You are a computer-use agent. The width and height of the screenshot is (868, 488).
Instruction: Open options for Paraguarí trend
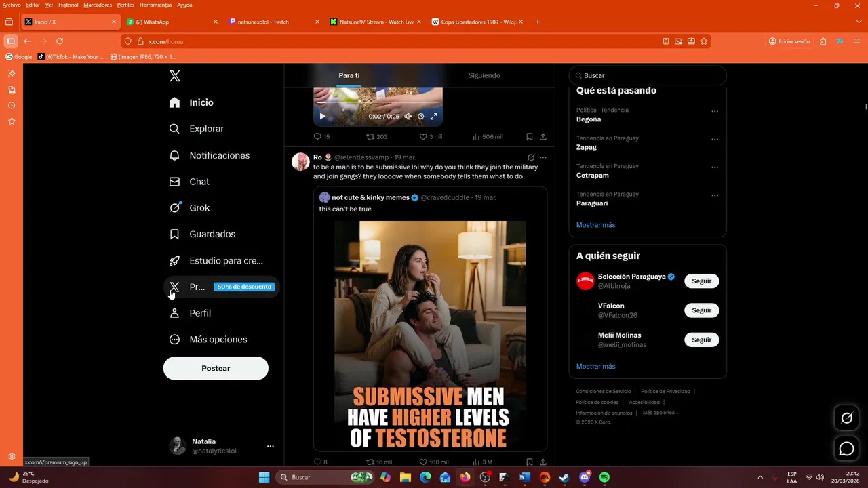click(x=715, y=195)
